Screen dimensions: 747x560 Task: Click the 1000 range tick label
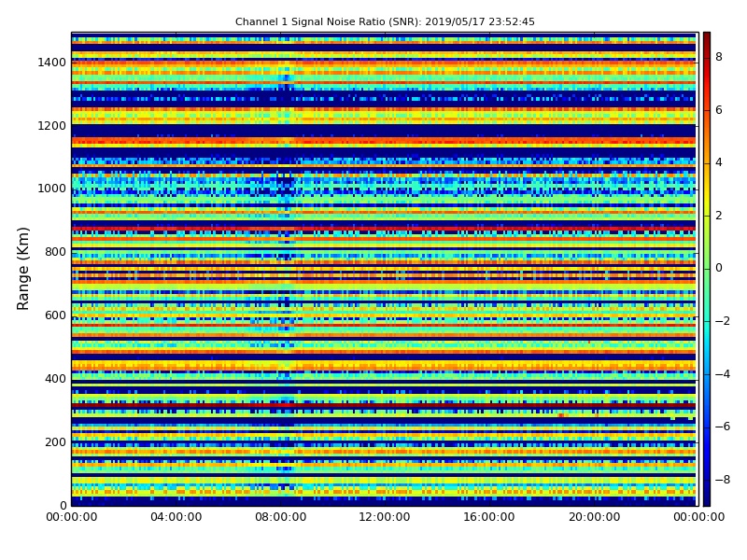[52, 189]
